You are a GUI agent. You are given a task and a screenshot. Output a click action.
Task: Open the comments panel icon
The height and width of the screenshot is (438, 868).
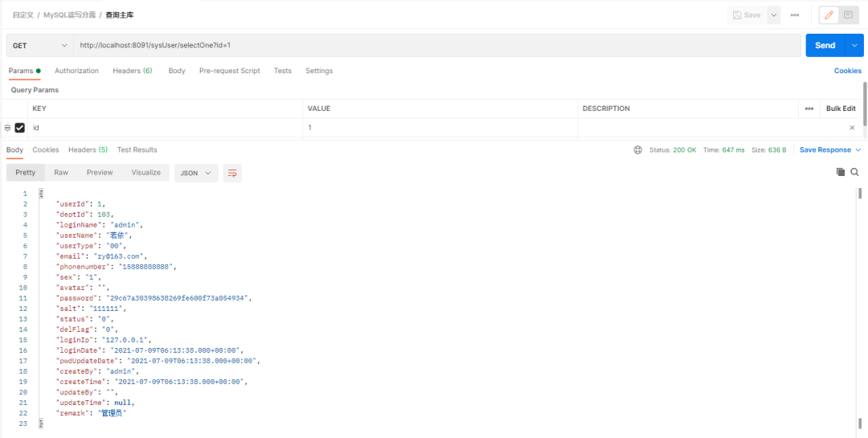[x=848, y=15]
